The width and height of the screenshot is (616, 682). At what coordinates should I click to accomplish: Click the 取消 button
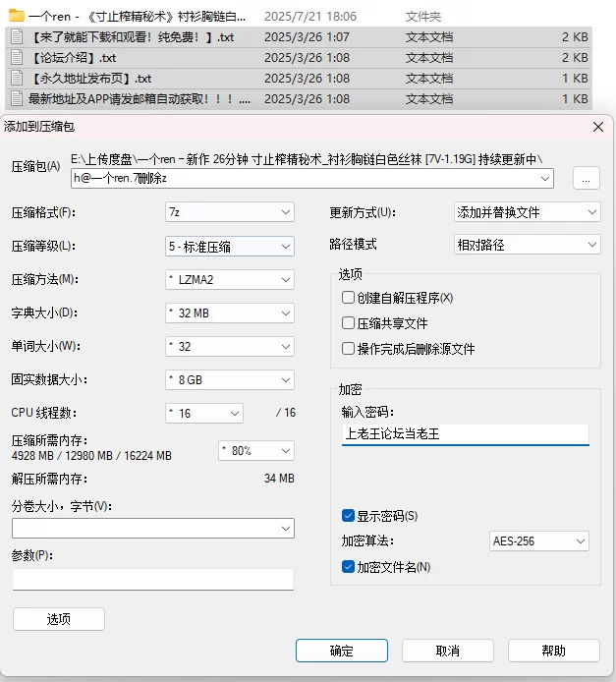point(448,651)
